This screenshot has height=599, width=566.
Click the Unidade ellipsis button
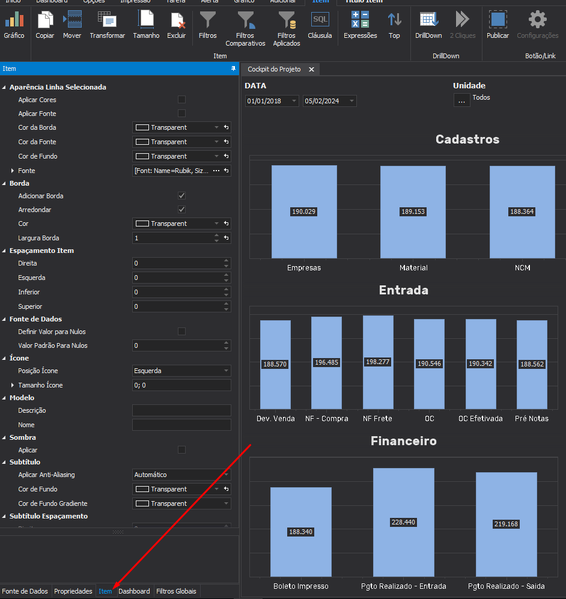coord(462,101)
